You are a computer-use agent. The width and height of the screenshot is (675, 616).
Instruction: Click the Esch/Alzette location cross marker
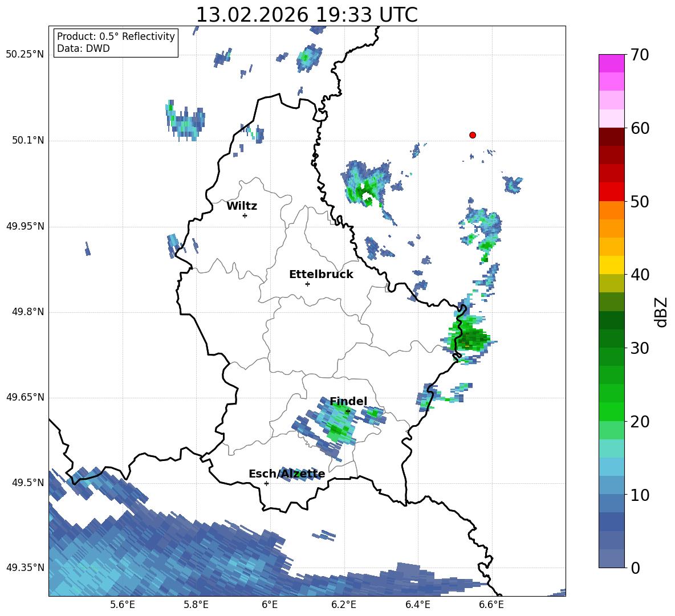[266, 483]
